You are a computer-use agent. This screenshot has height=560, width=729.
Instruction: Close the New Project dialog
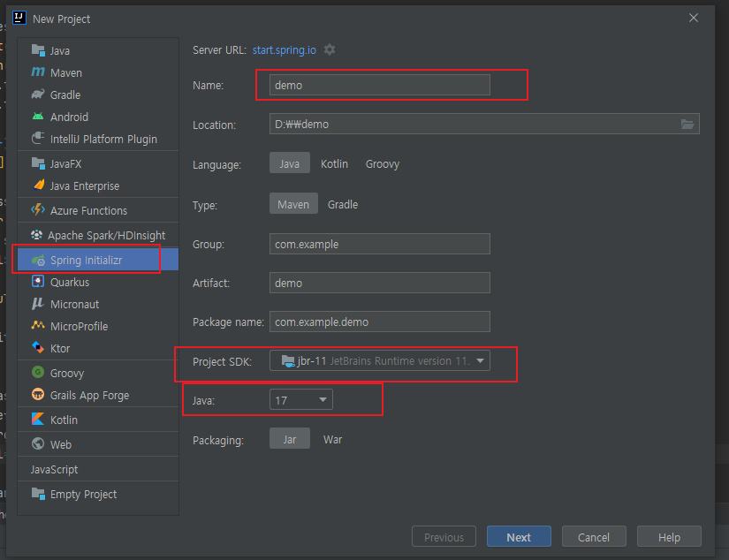click(693, 18)
